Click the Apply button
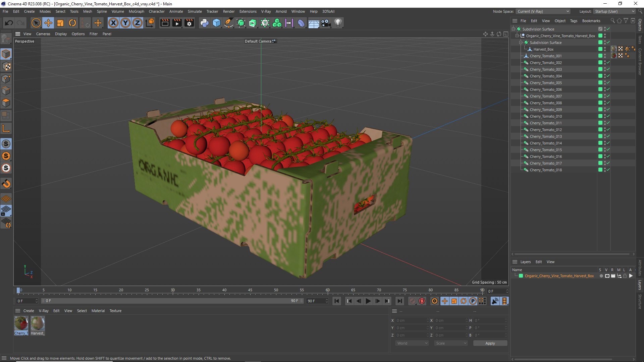644x362 pixels. (x=490, y=343)
